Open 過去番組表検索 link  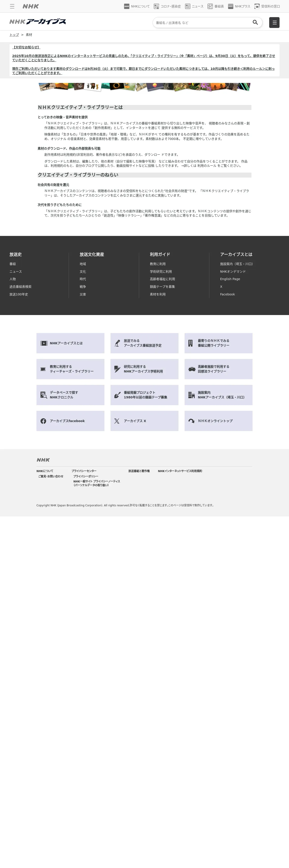[x=20, y=287]
